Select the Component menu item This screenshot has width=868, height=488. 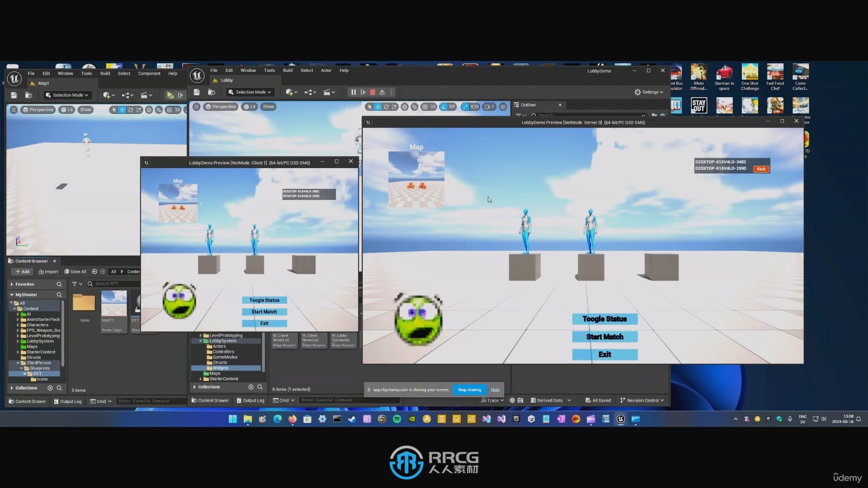(x=149, y=73)
